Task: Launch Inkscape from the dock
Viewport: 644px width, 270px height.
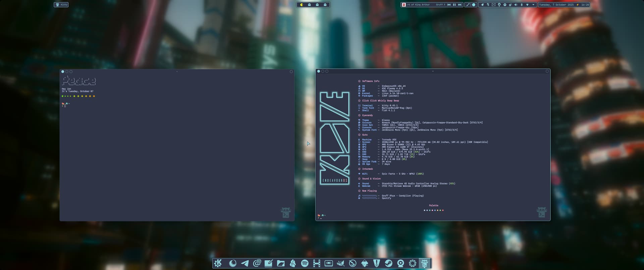Action: click(x=365, y=263)
